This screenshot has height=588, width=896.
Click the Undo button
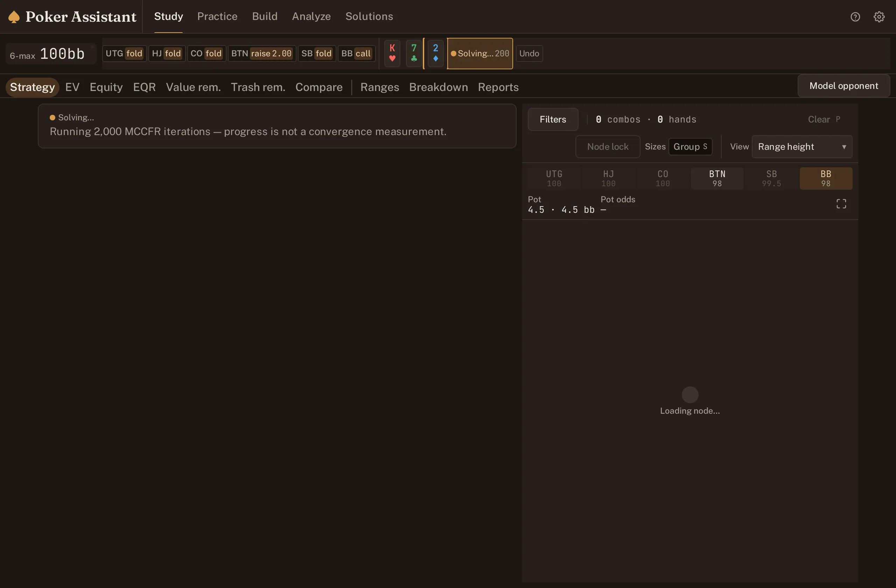pos(529,54)
